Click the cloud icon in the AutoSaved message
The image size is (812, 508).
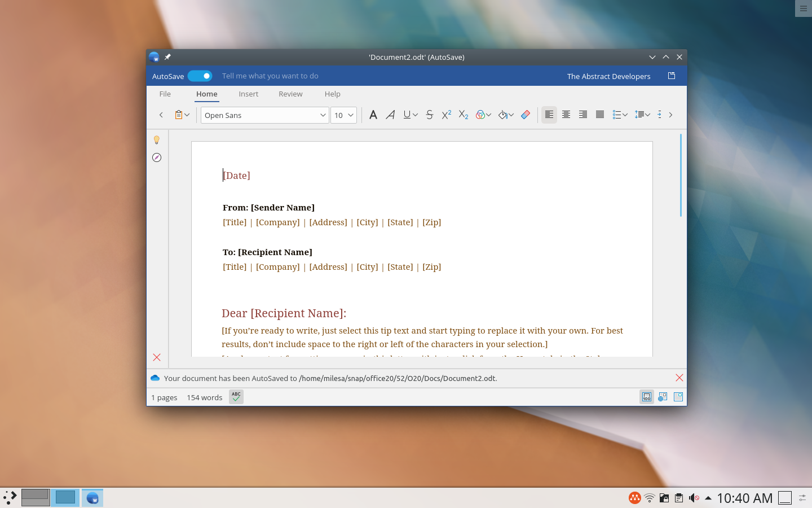point(155,378)
